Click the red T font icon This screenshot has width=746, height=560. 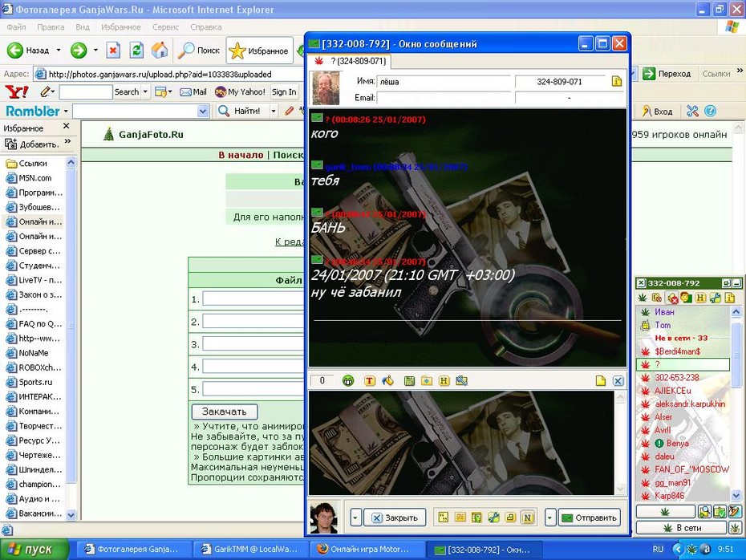pos(369,380)
